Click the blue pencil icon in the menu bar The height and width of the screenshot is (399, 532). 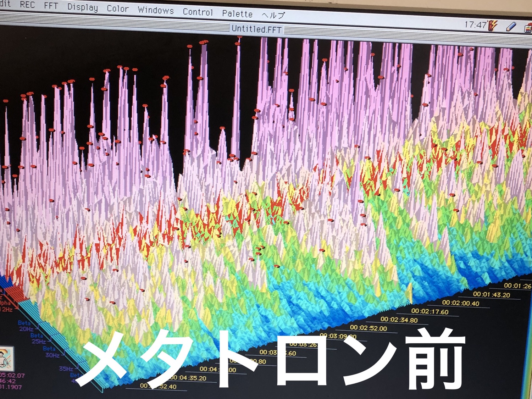pos(511,27)
